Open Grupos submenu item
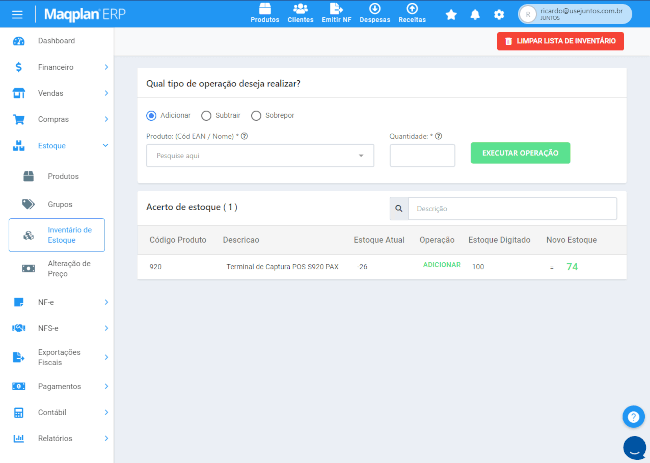650x463 pixels. click(x=60, y=204)
